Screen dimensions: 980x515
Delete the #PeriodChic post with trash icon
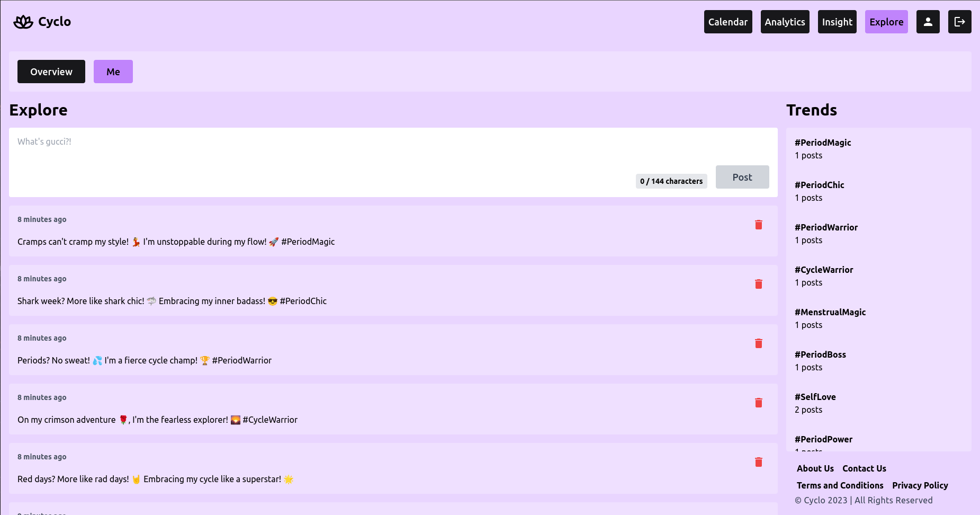[759, 284]
